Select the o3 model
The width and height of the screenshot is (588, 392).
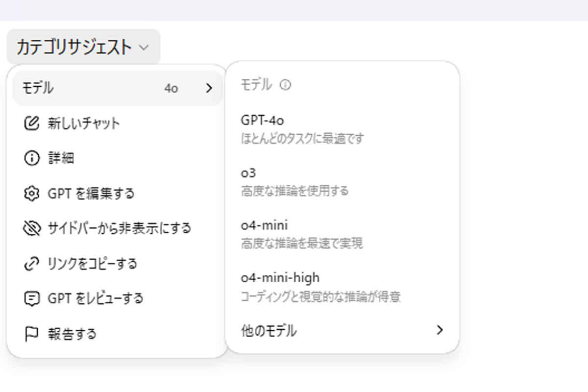click(248, 173)
